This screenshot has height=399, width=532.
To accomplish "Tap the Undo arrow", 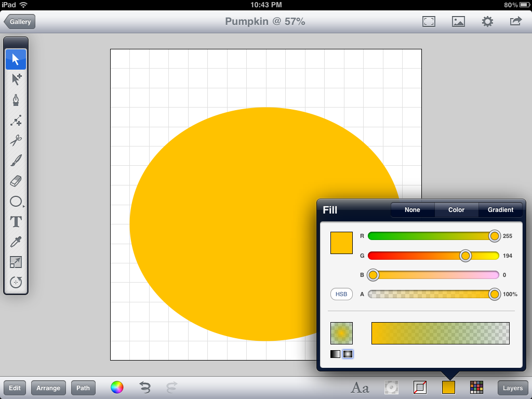I will (x=145, y=388).
